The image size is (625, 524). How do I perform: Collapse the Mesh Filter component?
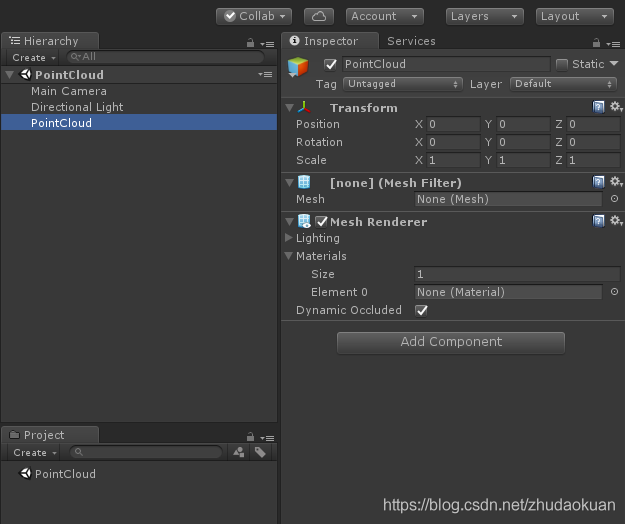290,183
